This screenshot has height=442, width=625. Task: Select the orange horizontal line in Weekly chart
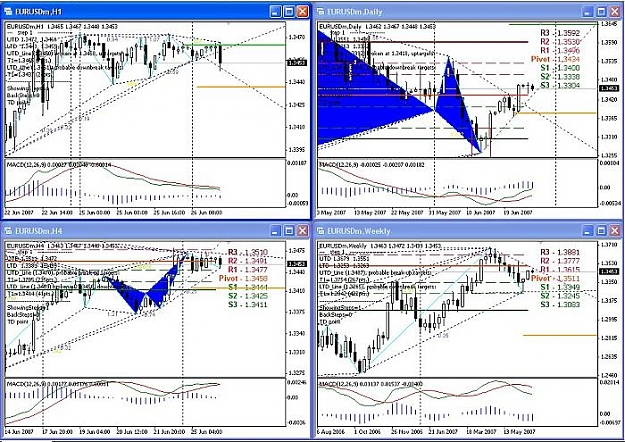(x=559, y=335)
